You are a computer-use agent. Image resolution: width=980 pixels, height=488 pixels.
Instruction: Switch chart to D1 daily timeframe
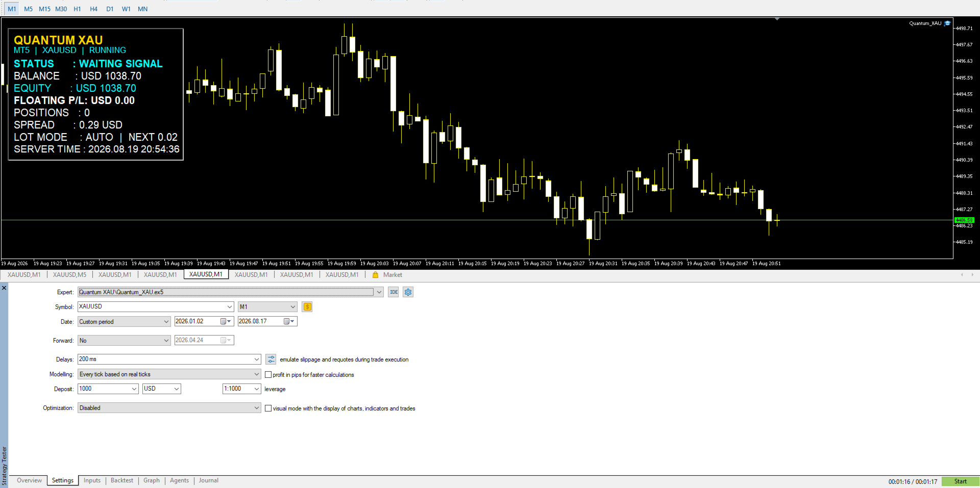point(110,9)
